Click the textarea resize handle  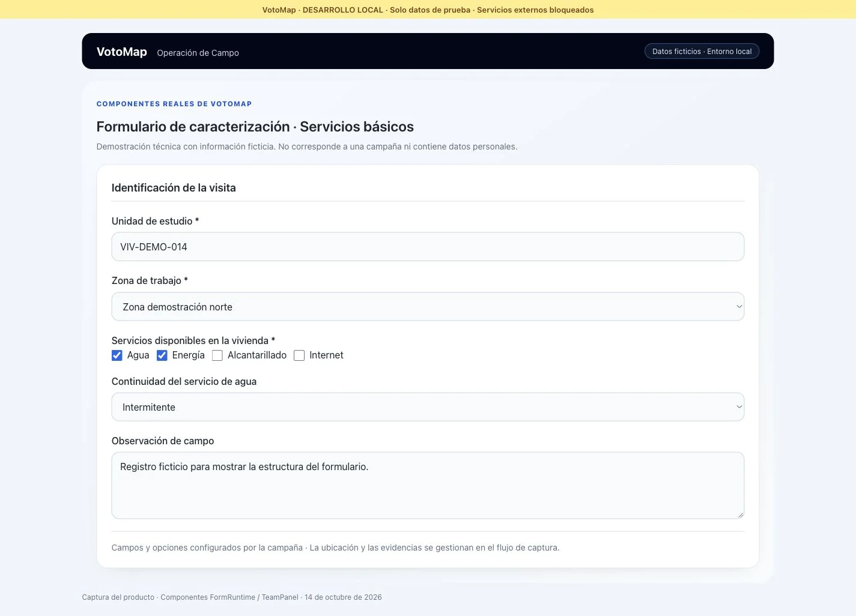[x=740, y=515]
